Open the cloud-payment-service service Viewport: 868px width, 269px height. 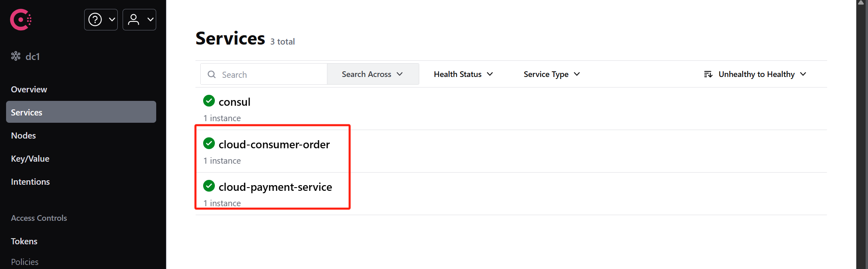pos(275,187)
